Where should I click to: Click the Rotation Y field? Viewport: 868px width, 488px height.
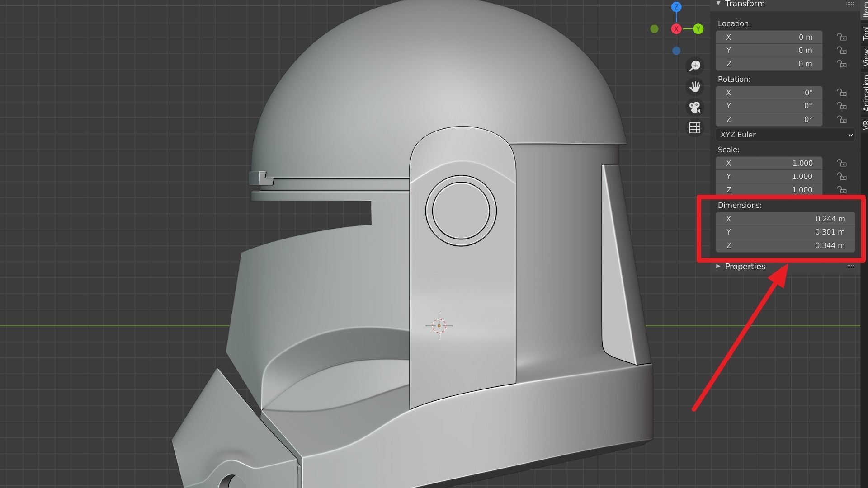(769, 106)
